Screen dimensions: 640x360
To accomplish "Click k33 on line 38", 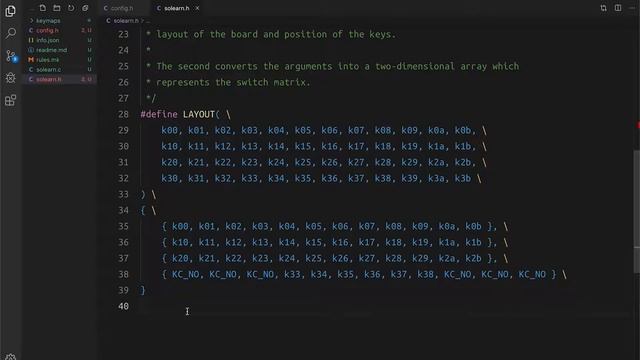I will pyautogui.click(x=292, y=274).
